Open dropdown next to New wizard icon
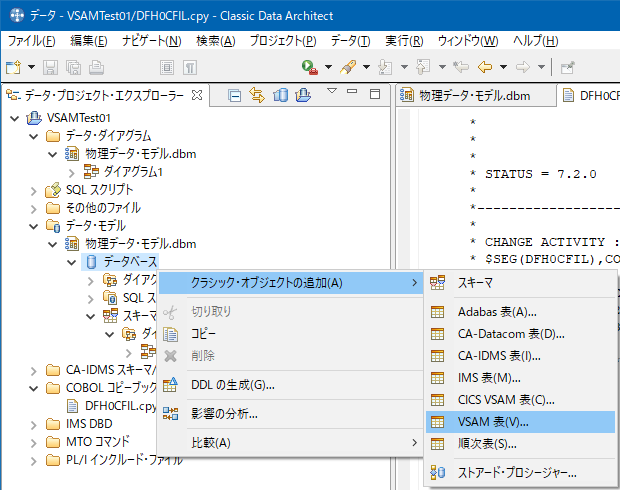620x490 pixels. (x=31, y=67)
